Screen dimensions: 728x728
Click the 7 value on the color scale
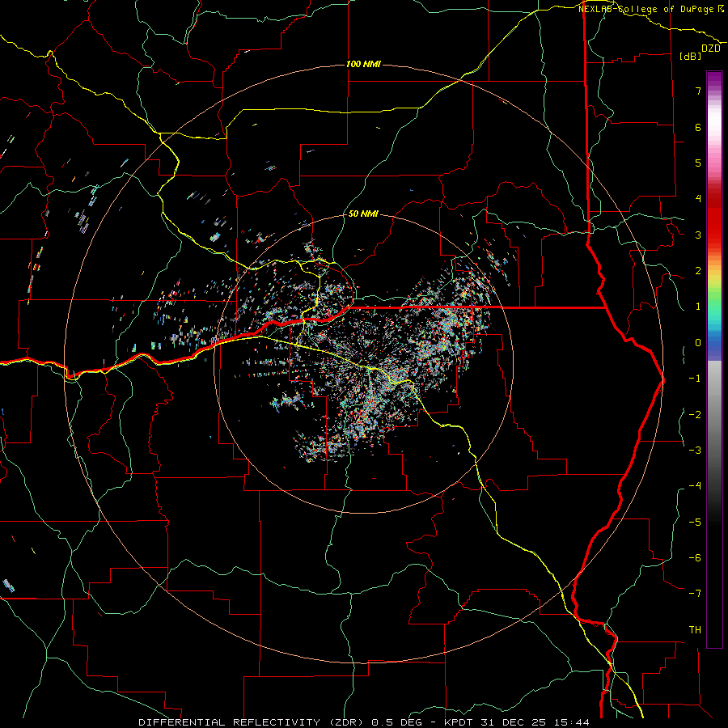tap(698, 91)
